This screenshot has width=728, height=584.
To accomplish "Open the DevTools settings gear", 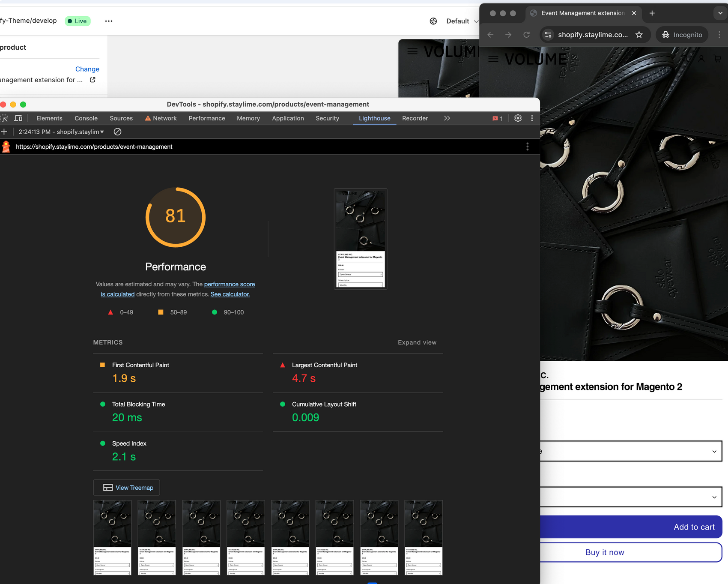I will click(x=518, y=118).
